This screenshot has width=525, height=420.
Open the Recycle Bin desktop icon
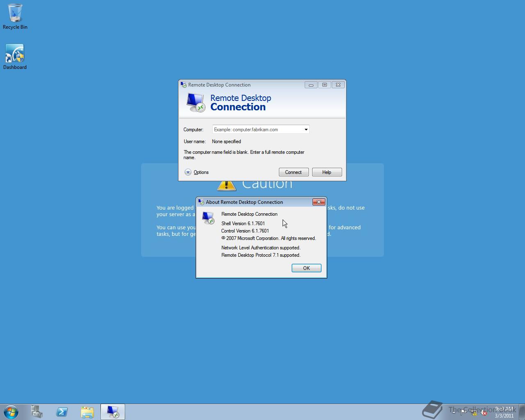(x=15, y=17)
